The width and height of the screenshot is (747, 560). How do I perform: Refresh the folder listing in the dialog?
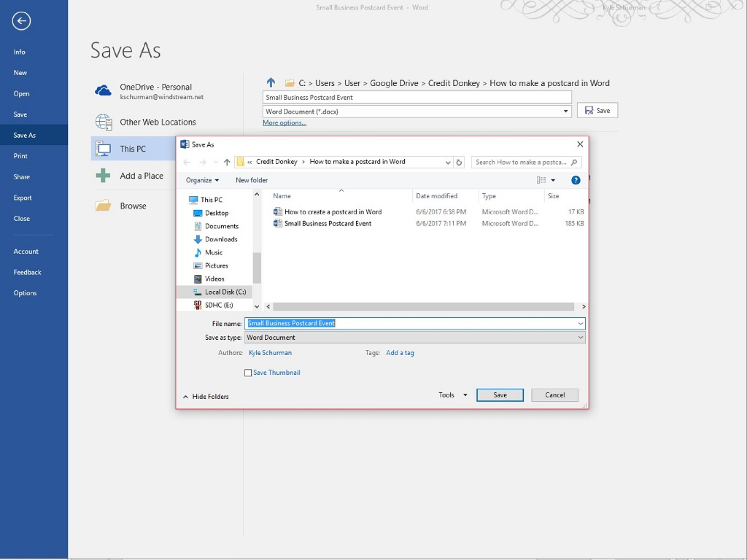click(459, 162)
